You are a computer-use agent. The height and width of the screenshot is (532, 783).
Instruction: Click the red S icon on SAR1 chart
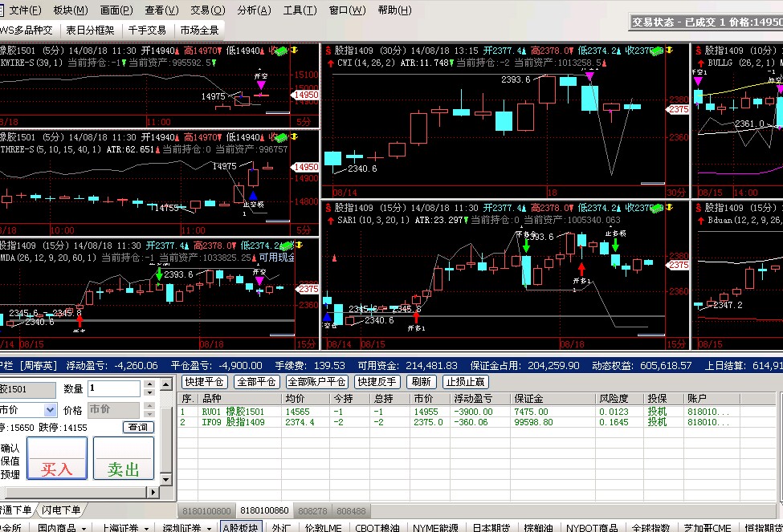point(329,207)
